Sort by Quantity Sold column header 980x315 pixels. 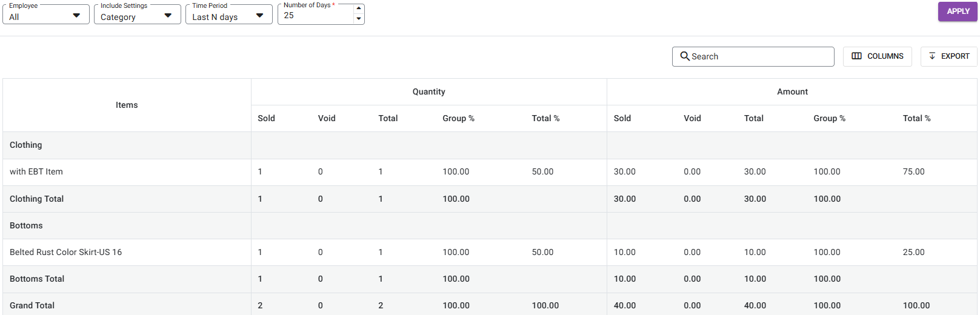(266, 118)
